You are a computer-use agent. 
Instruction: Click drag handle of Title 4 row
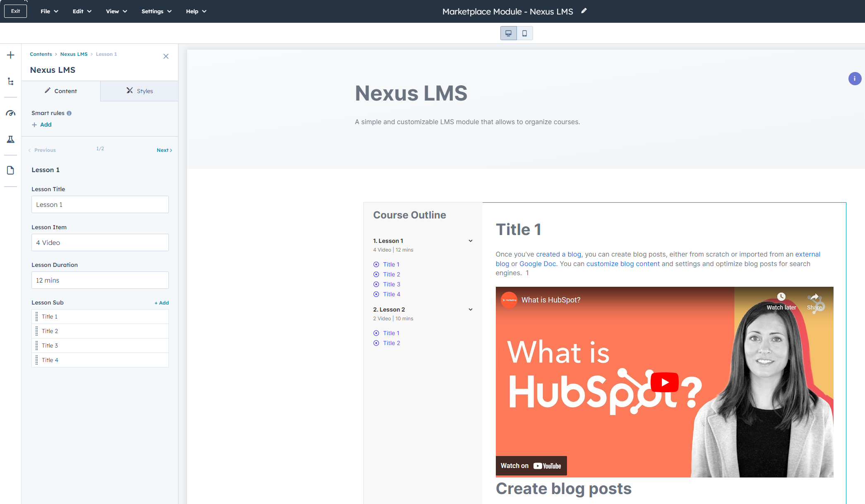pos(36,360)
